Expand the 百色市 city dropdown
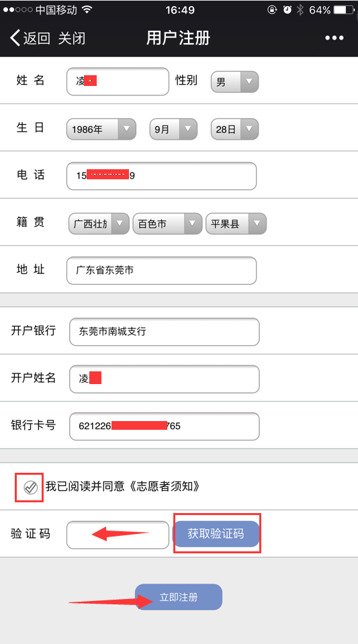358x644 pixels. (167, 224)
